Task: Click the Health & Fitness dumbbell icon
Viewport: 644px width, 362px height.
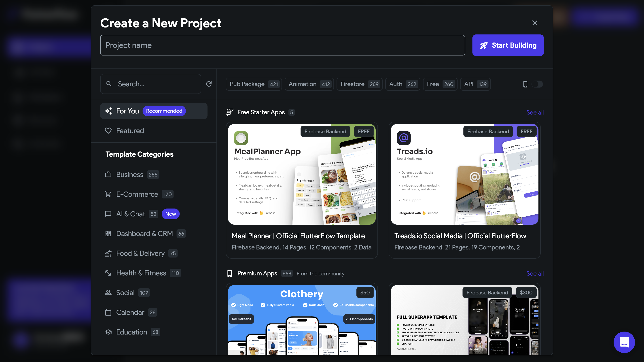Action: [x=108, y=273]
